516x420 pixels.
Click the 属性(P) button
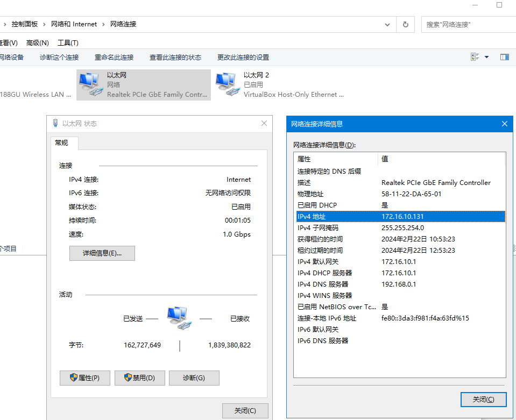click(85, 378)
